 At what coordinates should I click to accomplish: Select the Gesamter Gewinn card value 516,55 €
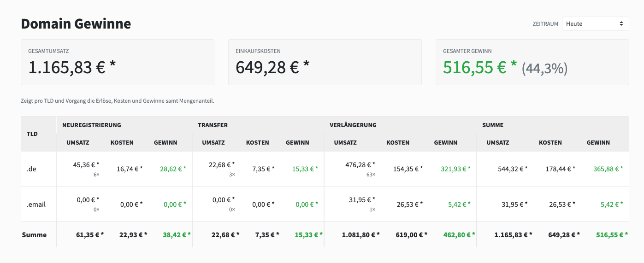coord(480,68)
